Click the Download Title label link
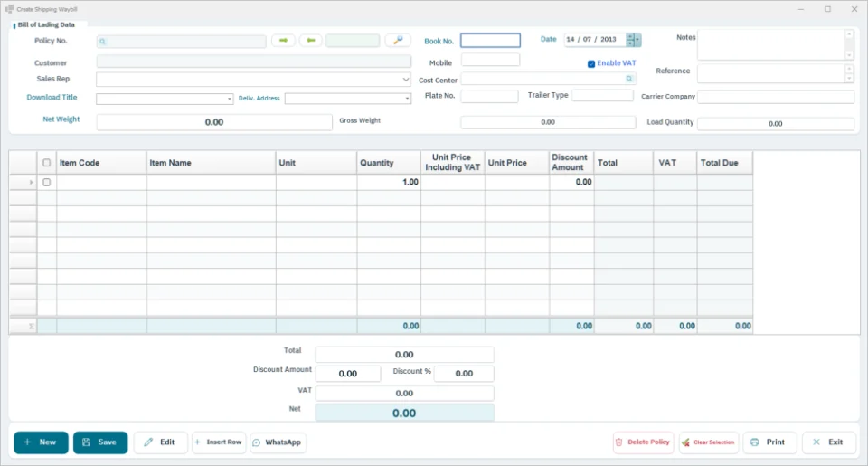Image resolution: width=868 pixels, height=466 pixels. pos(52,97)
